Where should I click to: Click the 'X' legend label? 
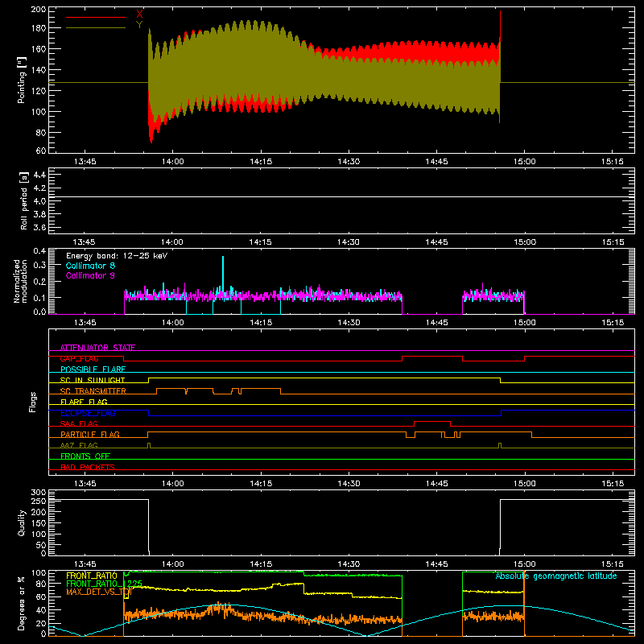tap(139, 14)
